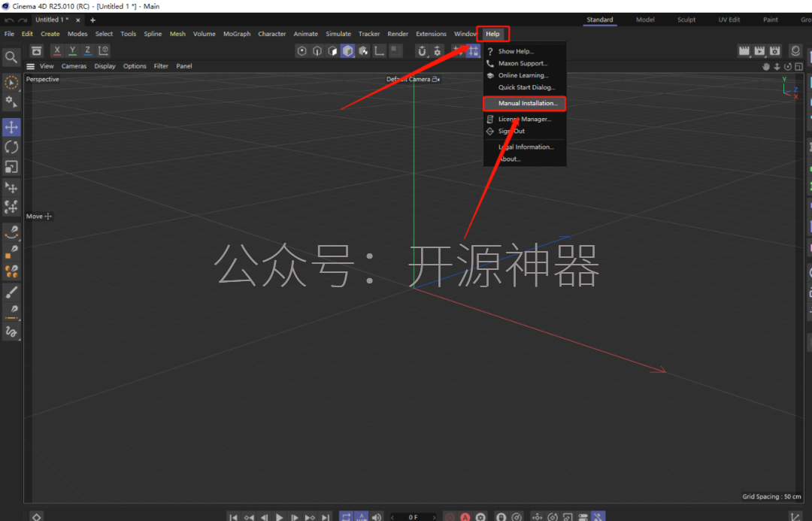
Task: Click the viewport hamburger menu icon
Action: [x=31, y=66]
